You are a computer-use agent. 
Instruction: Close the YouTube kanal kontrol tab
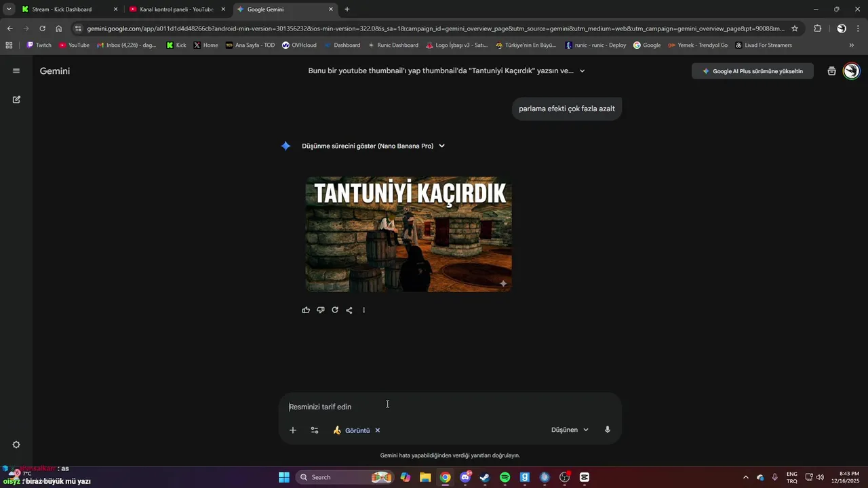[x=223, y=9]
